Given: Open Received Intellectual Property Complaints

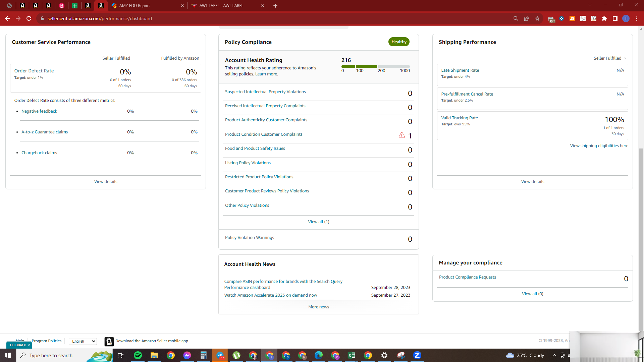Looking at the screenshot, I should click(265, 106).
